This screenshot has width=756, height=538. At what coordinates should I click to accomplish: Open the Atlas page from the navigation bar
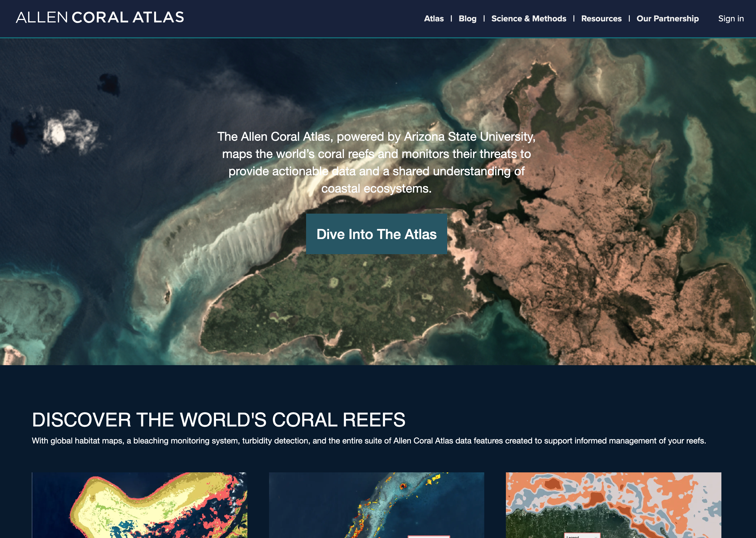tap(434, 19)
